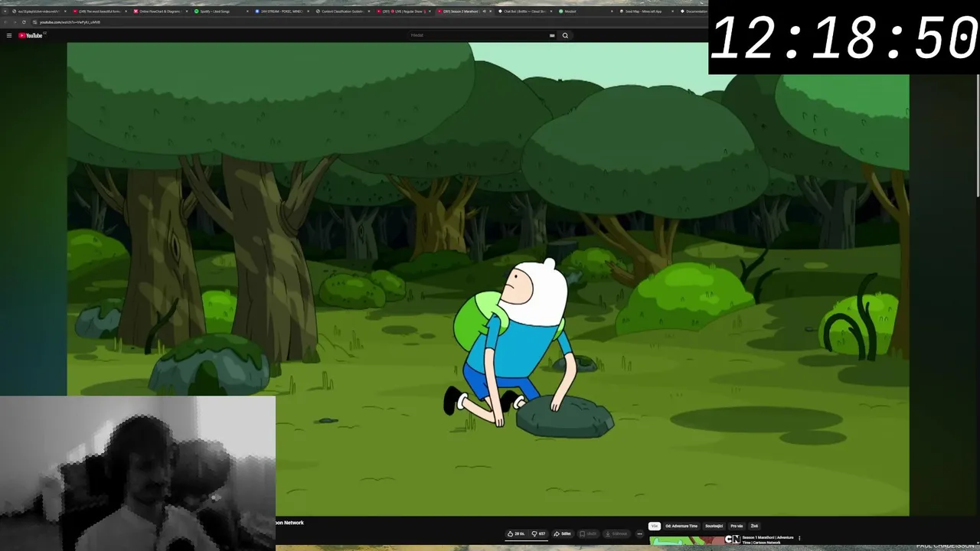The image size is (980, 551).
Task: Click the YouTube search magnifier button
Action: click(x=565, y=35)
